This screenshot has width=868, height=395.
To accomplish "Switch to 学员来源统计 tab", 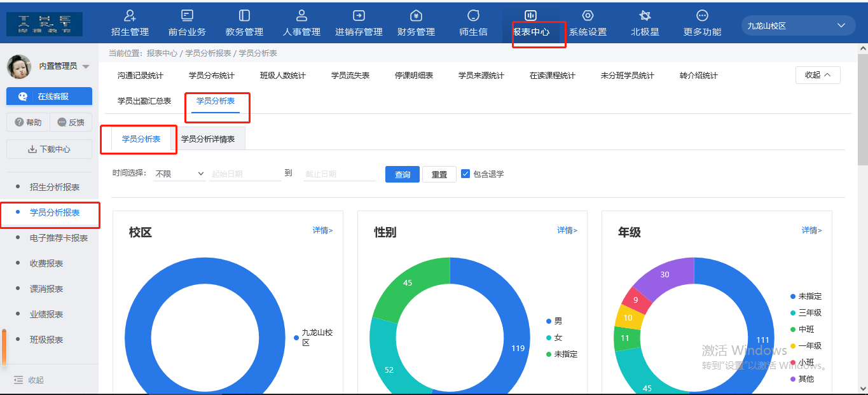I will (481, 76).
